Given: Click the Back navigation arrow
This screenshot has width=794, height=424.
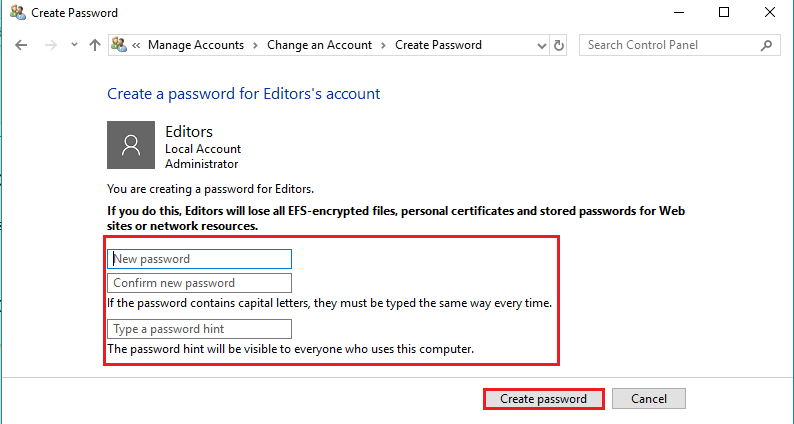Looking at the screenshot, I should 21,45.
